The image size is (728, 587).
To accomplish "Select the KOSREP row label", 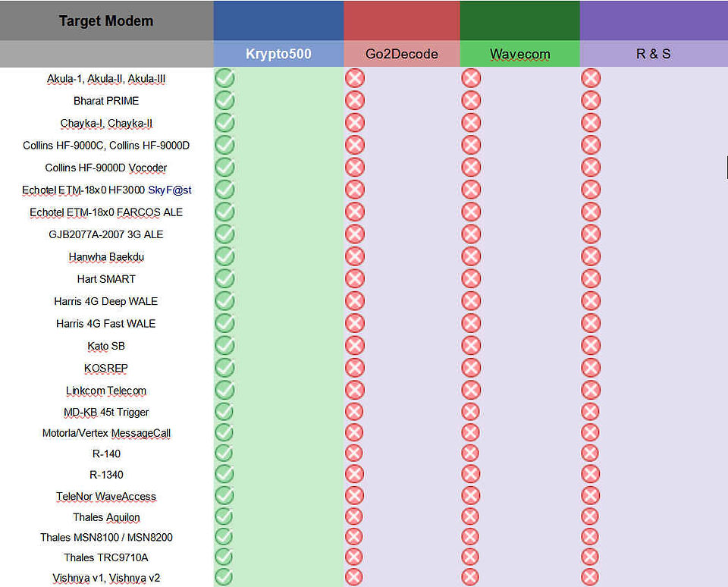I will 106,369.
